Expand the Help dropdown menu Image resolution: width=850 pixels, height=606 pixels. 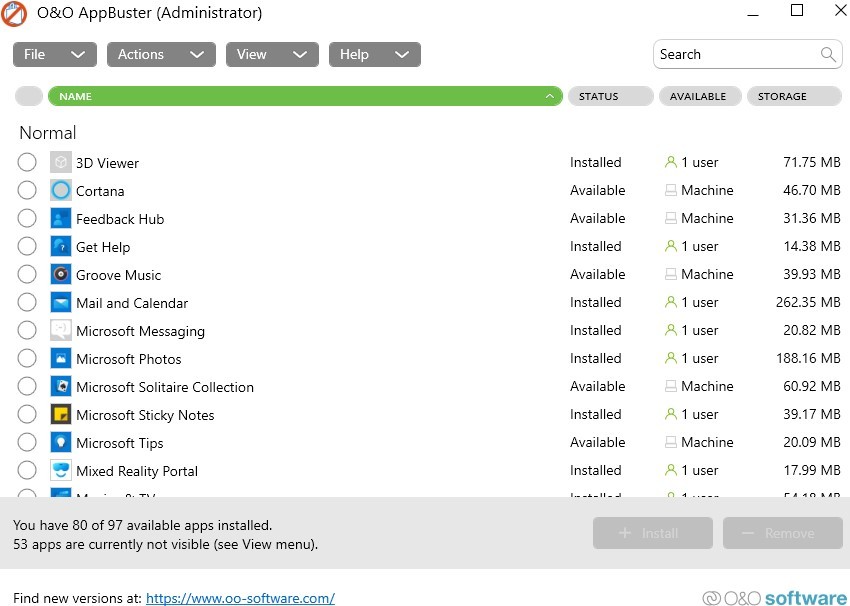tap(375, 54)
